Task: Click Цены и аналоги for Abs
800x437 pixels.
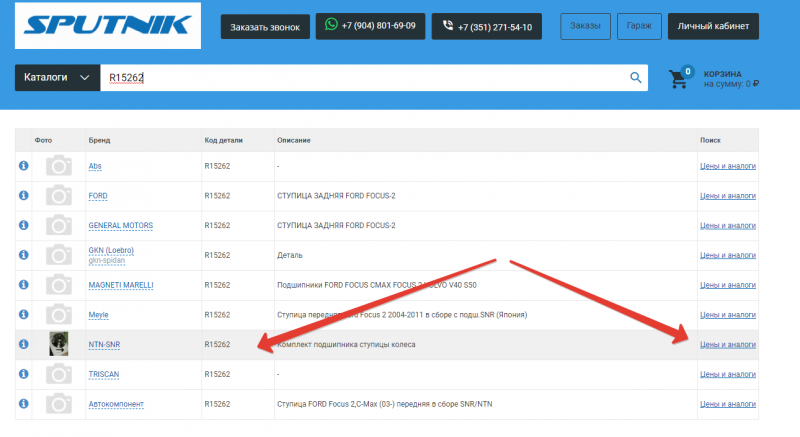Action: pyautogui.click(x=728, y=166)
